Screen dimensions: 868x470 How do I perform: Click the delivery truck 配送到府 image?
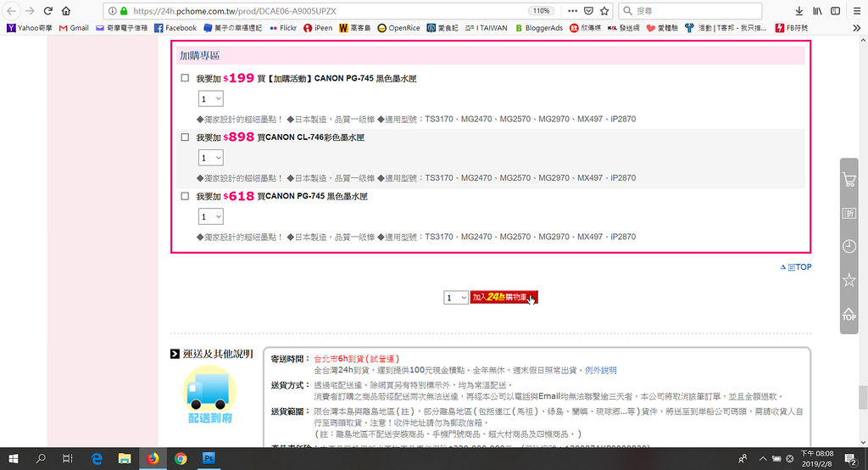click(209, 394)
